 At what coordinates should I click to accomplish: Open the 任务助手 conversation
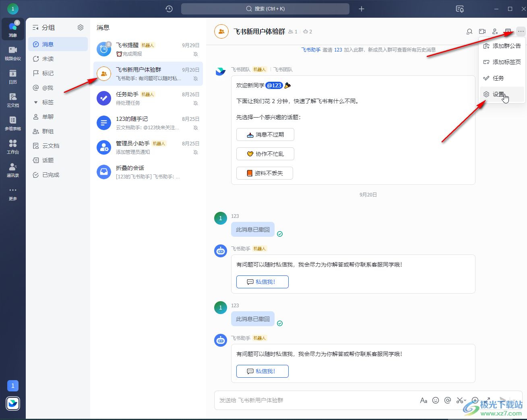coord(148,98)
